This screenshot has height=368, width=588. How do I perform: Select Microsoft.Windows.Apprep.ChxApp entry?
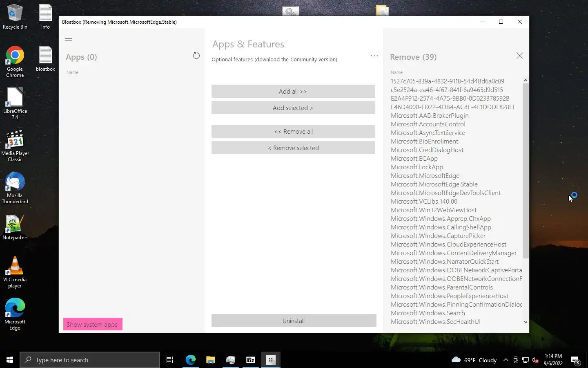[x=441, y=218]
